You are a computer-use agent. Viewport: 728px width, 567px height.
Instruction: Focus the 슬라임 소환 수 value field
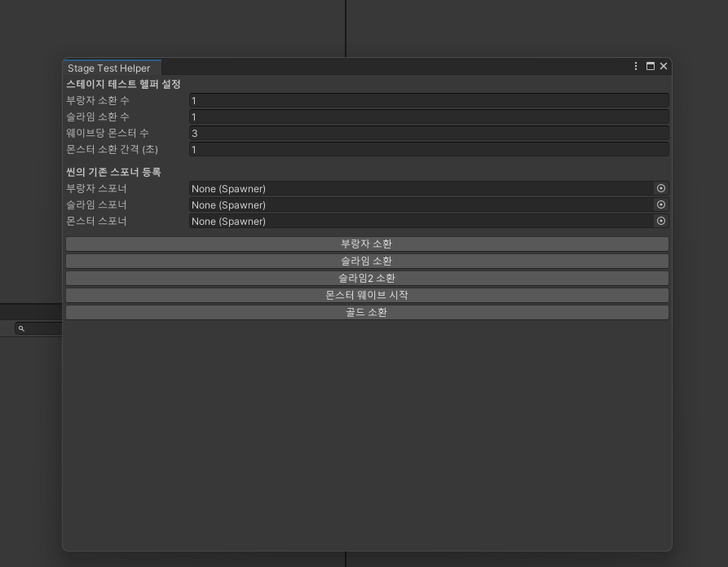point(429,117)
